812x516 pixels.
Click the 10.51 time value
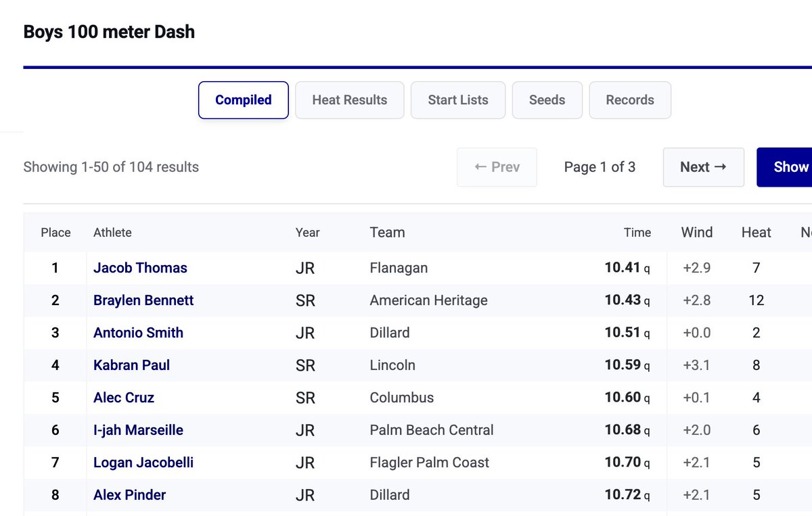pyautogui.click(x=623, y=333)
